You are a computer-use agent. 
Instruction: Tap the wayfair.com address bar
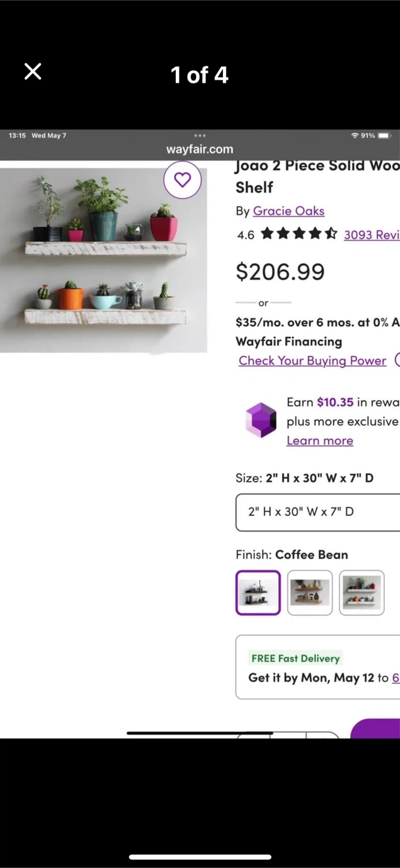point(200,149)
